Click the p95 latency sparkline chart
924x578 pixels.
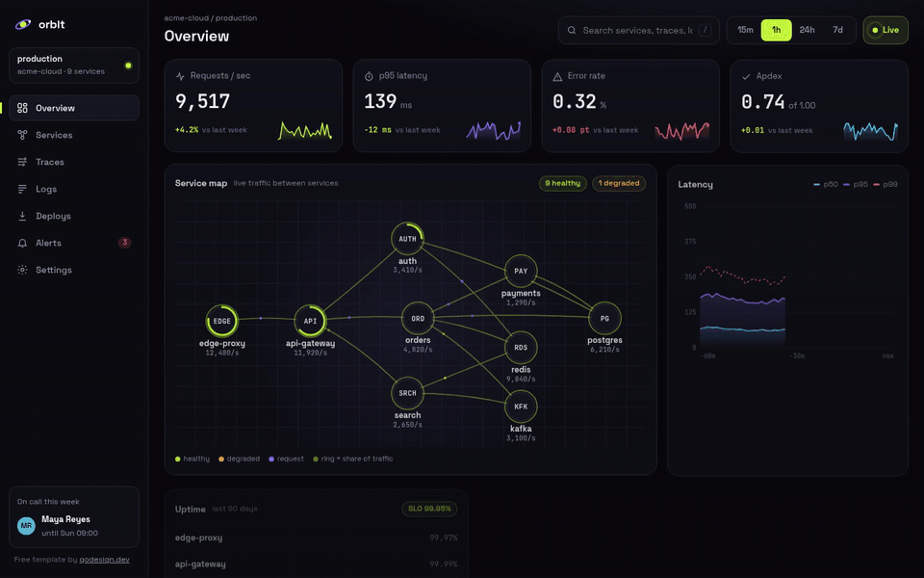tap(494, 130)
